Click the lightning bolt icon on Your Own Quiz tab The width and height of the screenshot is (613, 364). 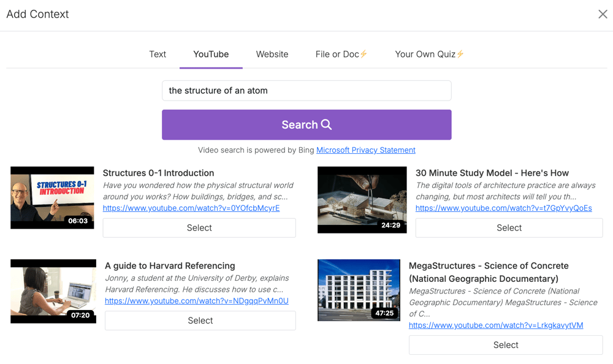[462, 54]
